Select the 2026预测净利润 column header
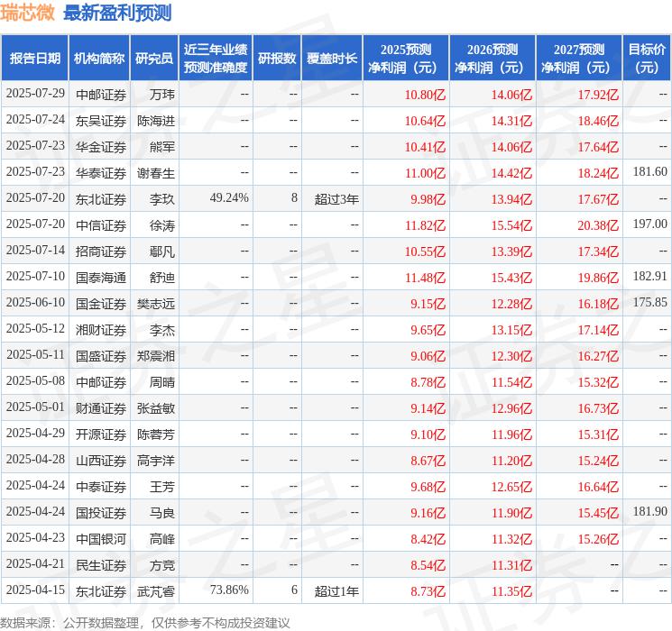 492,59
